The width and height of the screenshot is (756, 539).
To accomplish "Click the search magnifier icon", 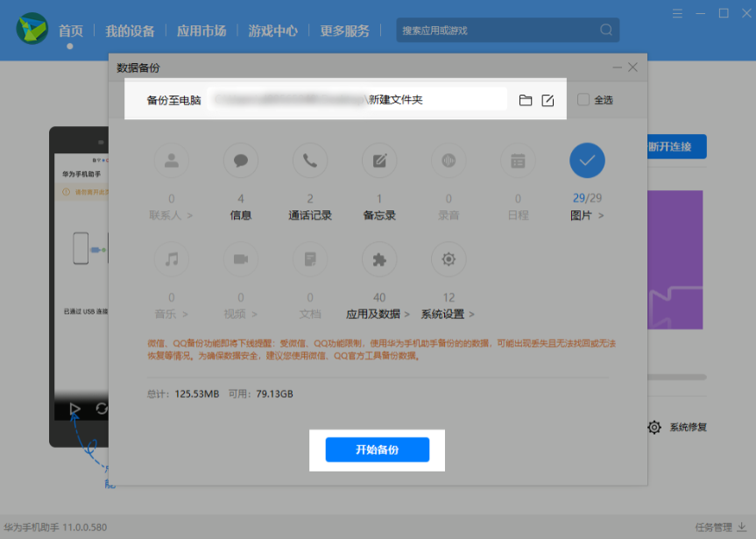I will tap(606, 30).
